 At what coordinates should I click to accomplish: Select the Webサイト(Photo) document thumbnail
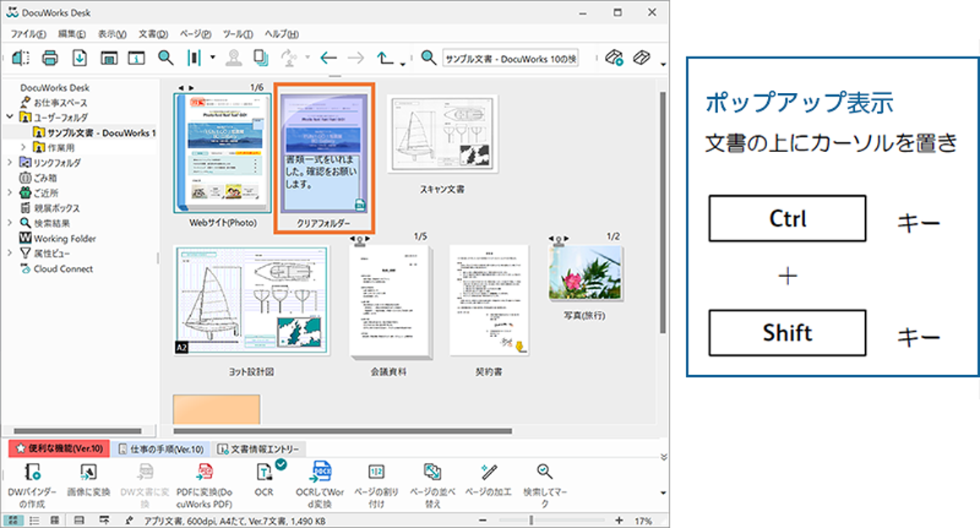[222, 153]
